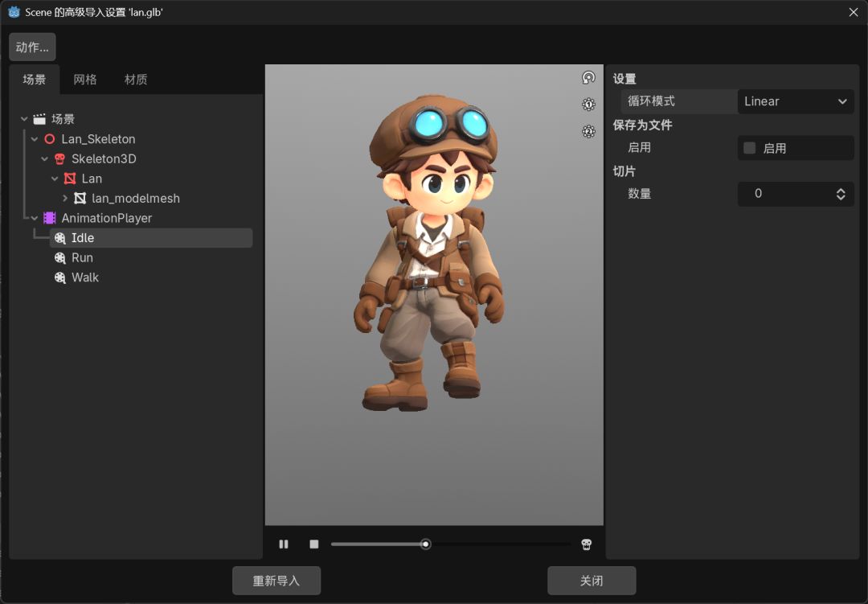Toggle preview rotation light icon in viewport
The width and height of the screenshot is (868, 604).
(588, 77)
